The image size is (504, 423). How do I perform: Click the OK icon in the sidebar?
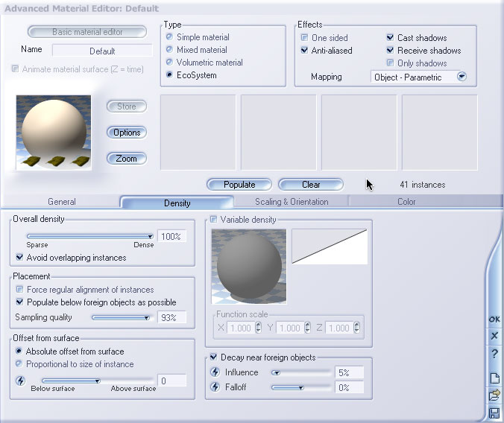494,319
